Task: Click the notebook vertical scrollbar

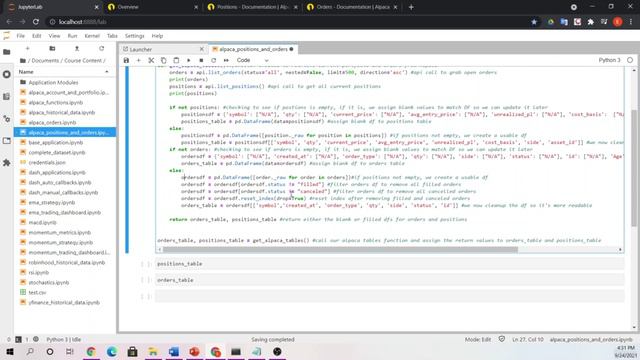Action: click(634, 167)
